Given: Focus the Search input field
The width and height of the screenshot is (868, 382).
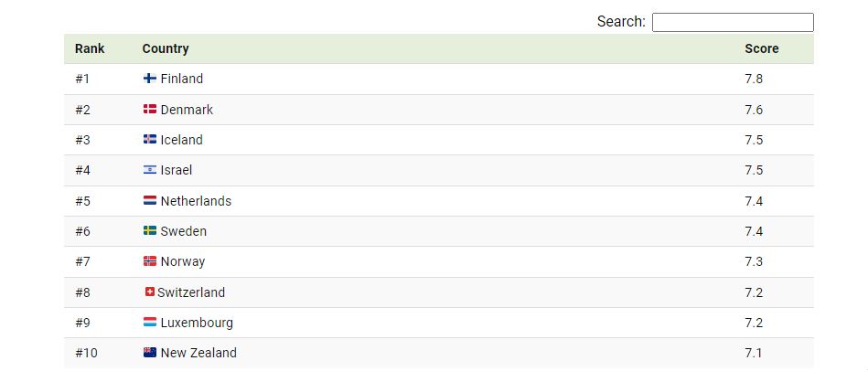Looking at the screenshot, I should [733, 22].
